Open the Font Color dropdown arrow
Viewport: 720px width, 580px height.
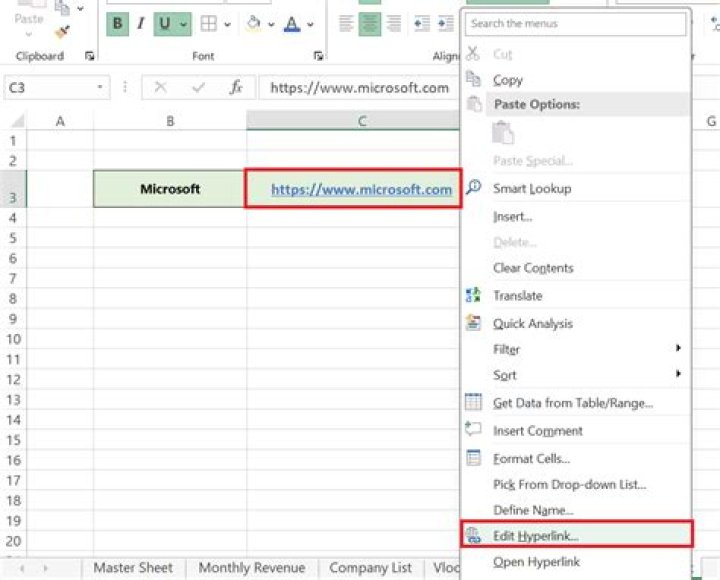pyautogui.click(x=310, y=24)
